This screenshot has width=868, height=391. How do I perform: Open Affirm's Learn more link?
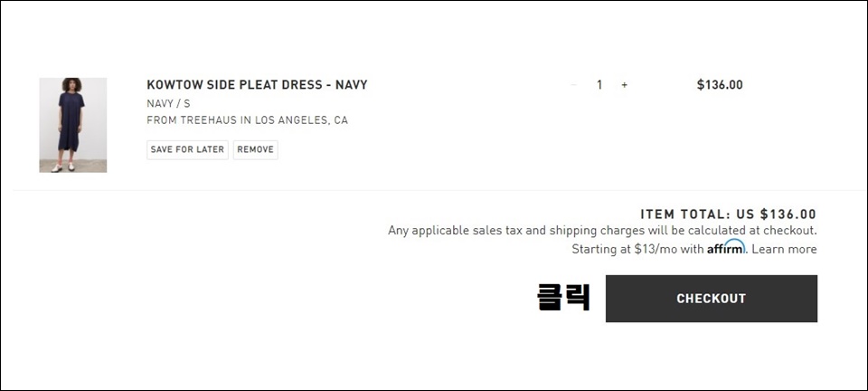click(x=784, y=249)
